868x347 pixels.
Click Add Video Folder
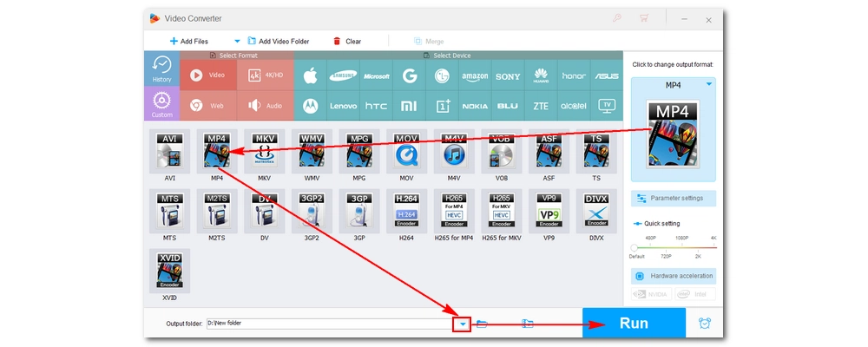279,41
